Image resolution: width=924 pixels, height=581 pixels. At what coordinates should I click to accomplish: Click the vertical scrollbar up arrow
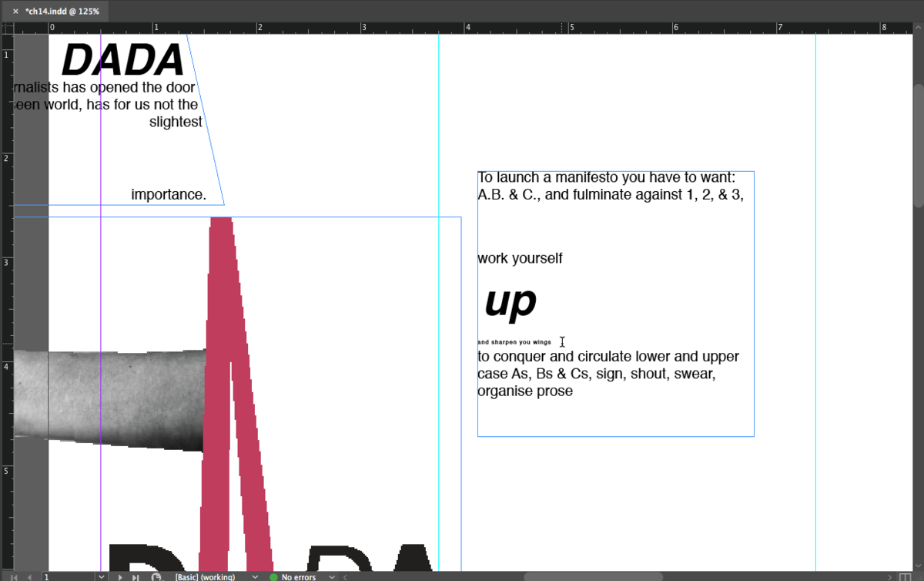[x=918, y=28]
